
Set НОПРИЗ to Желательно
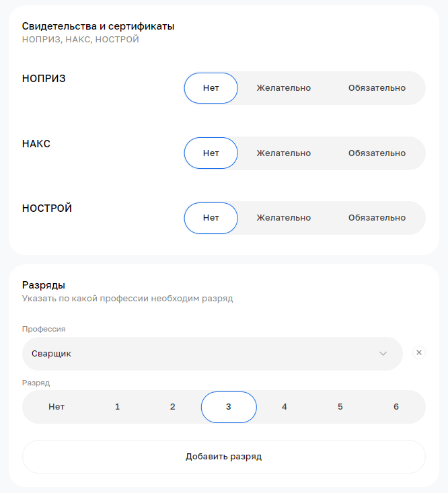pyautogui.click(x=283, y=88)
